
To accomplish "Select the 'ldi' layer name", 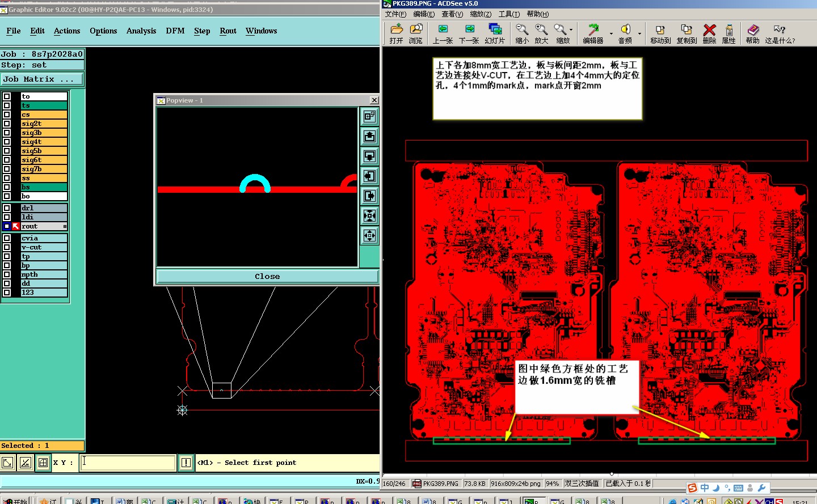I will 44,217.
